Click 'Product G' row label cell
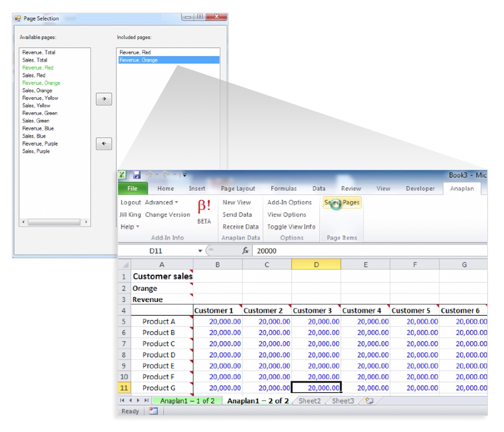Viewport: 504px width, 432px height. pyautogui.click(x=162, y=388)
